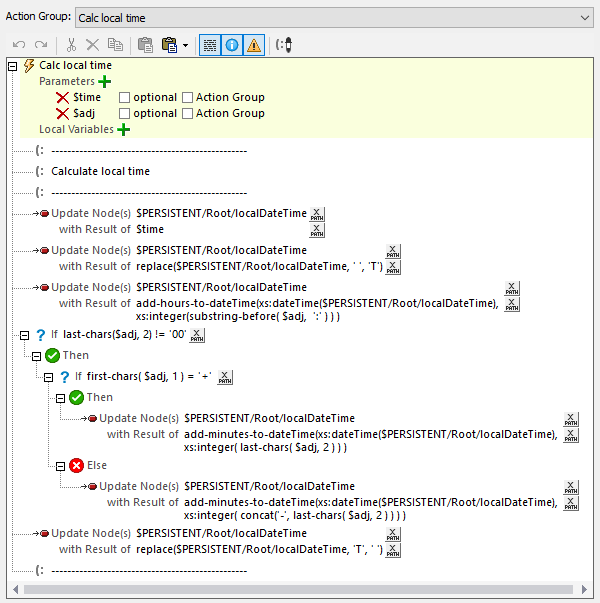
Task: Click the Cut scissors icon
Action: coord(71,45)
